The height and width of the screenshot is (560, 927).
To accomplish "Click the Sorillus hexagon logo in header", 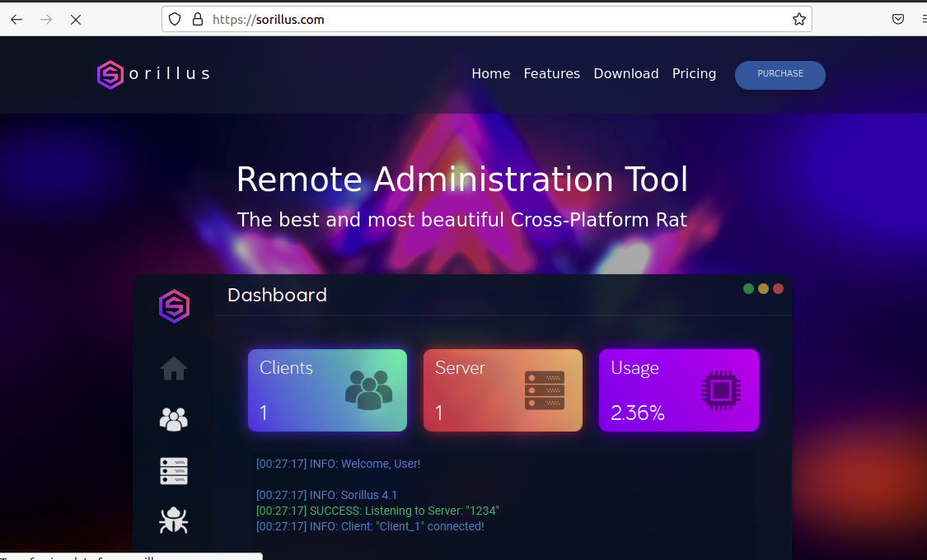I will pos(110,74).
